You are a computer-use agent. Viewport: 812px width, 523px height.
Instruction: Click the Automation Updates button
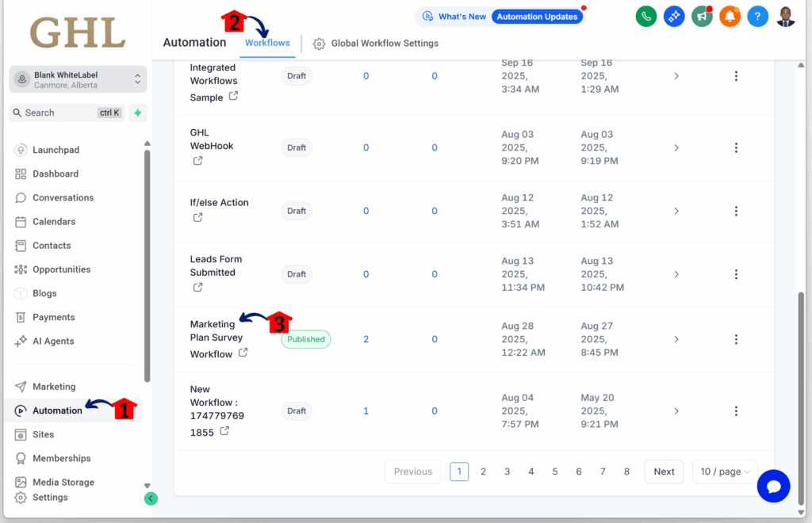click(x=537, y=15)
